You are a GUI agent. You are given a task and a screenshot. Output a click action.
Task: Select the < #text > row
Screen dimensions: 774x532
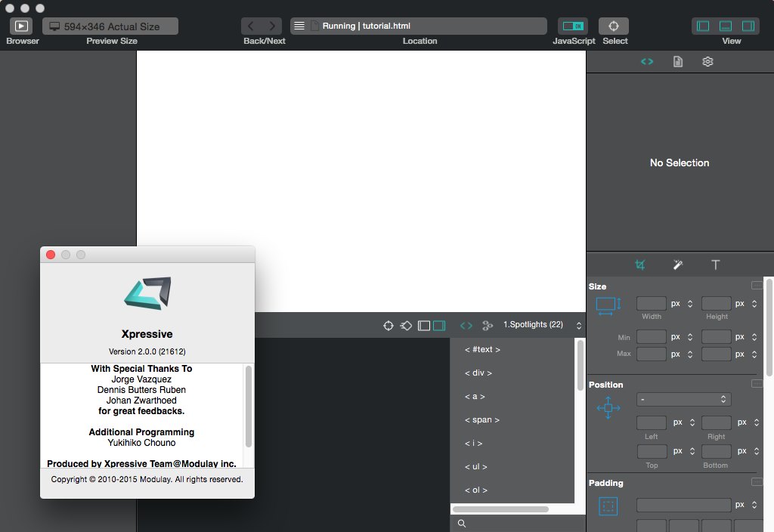click(512, 349)
